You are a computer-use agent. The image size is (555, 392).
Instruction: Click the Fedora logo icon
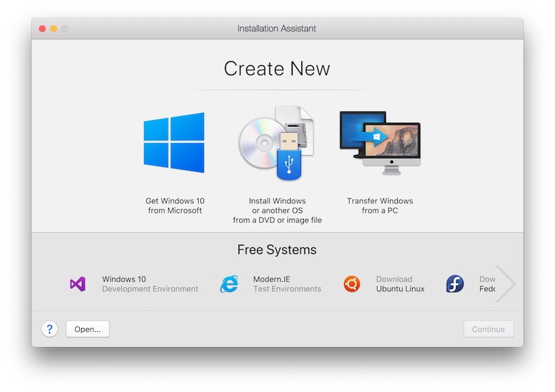pos(455,284)
